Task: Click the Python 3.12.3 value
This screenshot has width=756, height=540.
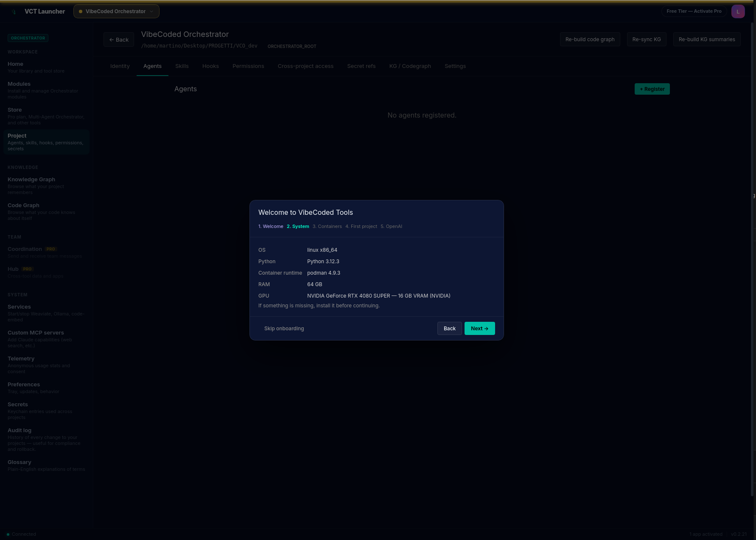Action: (323, 262)
